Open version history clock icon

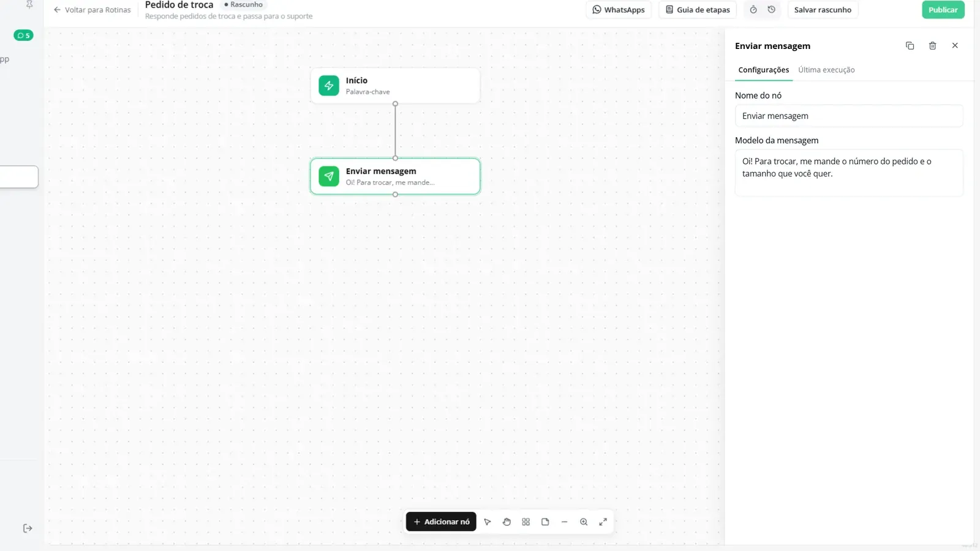(772, 10)
